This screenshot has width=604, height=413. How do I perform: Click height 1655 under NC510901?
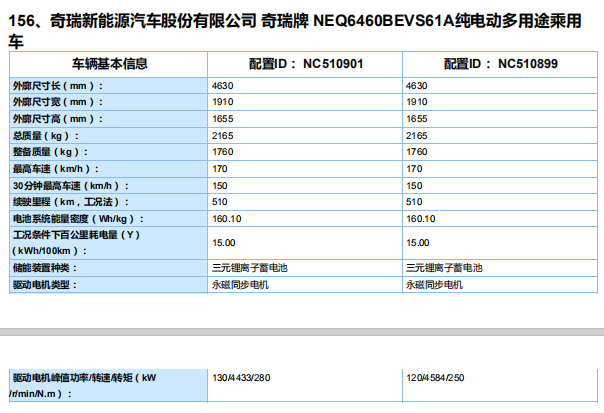(x=223, y=119)
